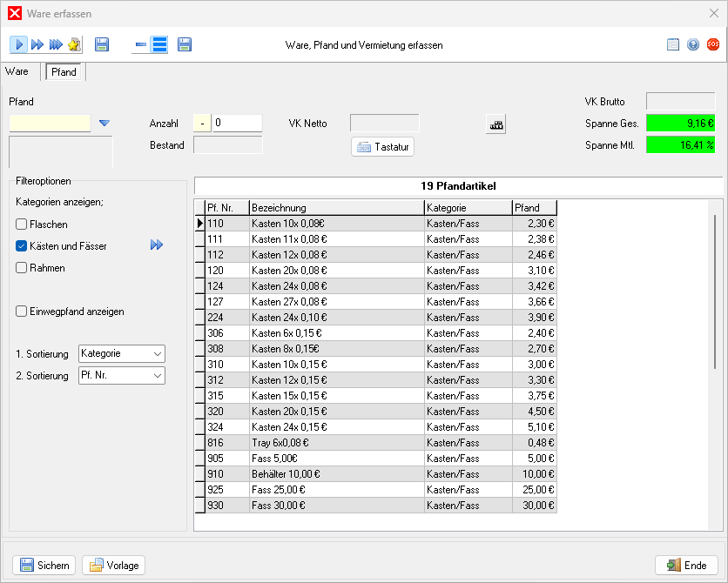Toggle the Einwegpfand anzeigen checkbox

(x=22, y=312)
